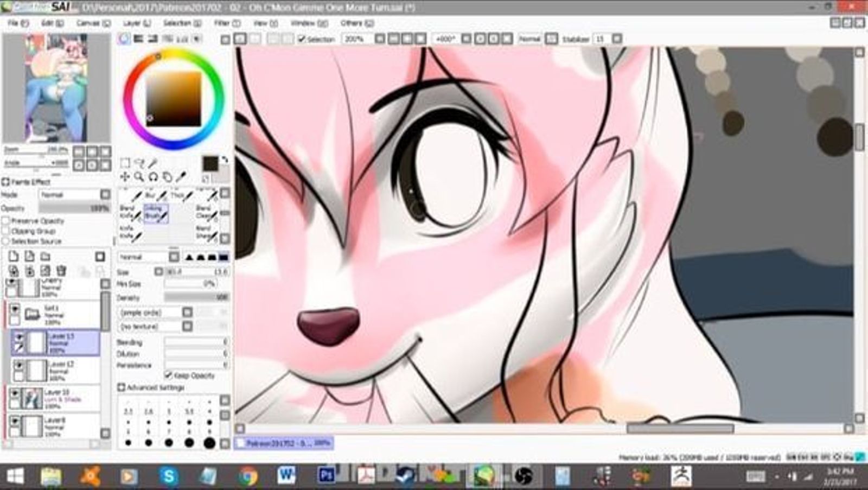The width and height of the screenshot is (868, 490).
Task: Open the Edit menu
Action: point(52,23)
